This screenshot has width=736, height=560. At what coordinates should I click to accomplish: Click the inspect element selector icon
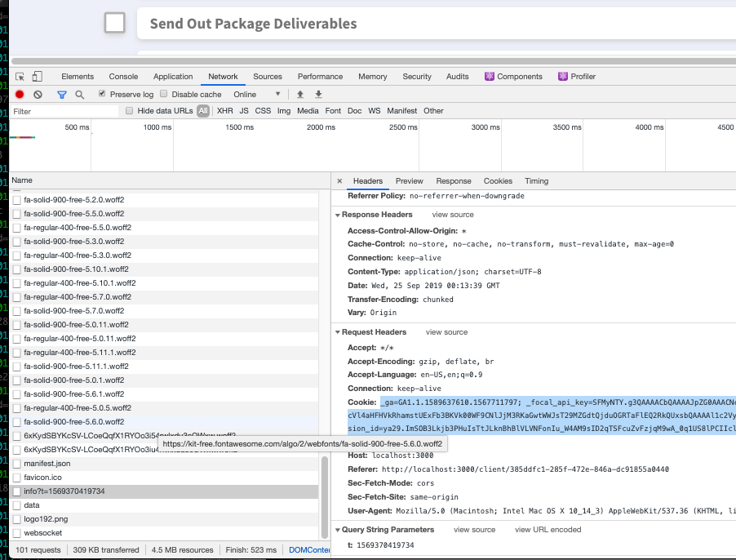tap(20, 77)
